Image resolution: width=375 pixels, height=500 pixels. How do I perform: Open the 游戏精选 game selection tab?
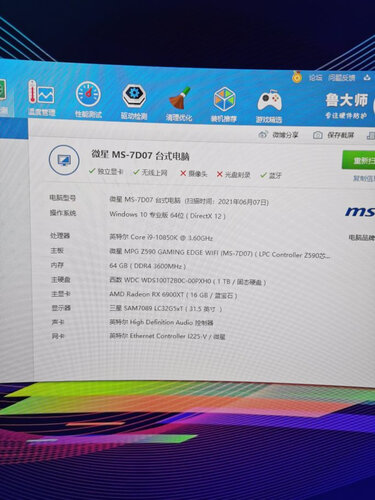coord(269,107)
